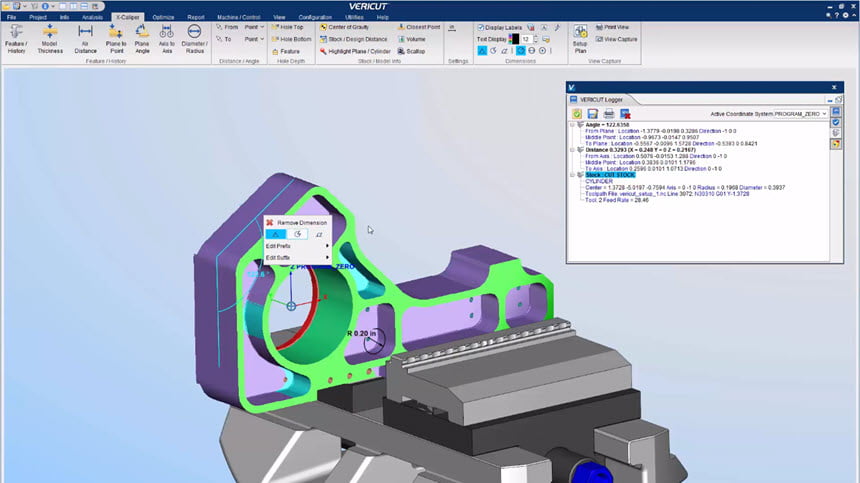Screen dimensions: 860x483
Task: Click the text font icon in Dimensions
Action: pos(544,27)
